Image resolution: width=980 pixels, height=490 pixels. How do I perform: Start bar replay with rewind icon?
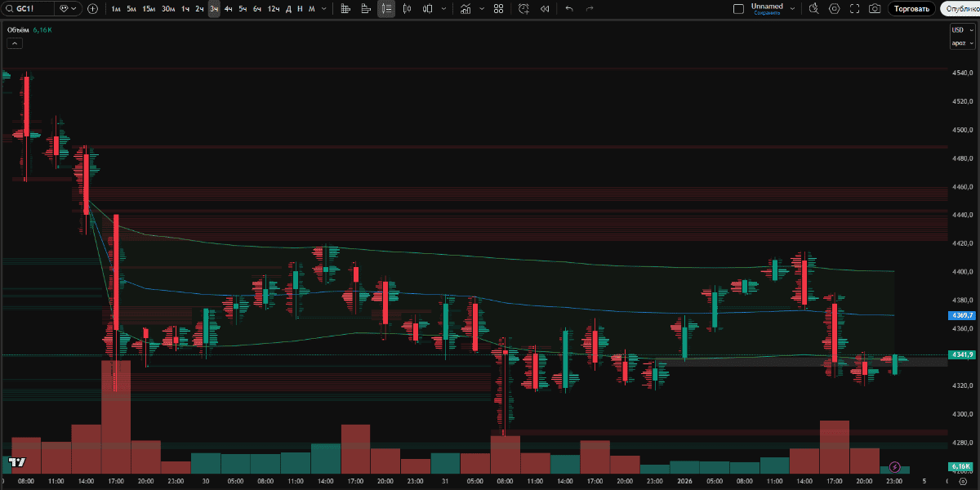(x=545, y=9)
